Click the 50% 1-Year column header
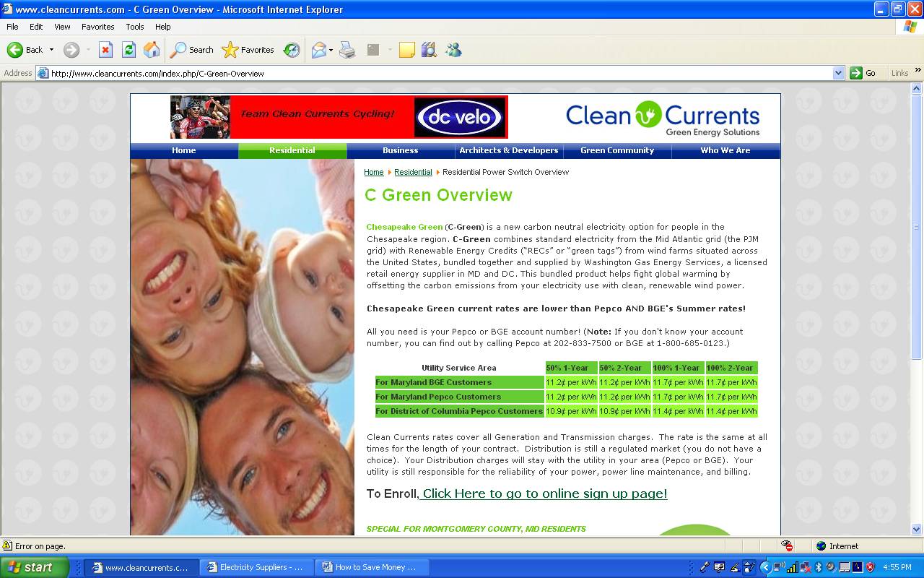The image size is (924, 578). (571, 368)
